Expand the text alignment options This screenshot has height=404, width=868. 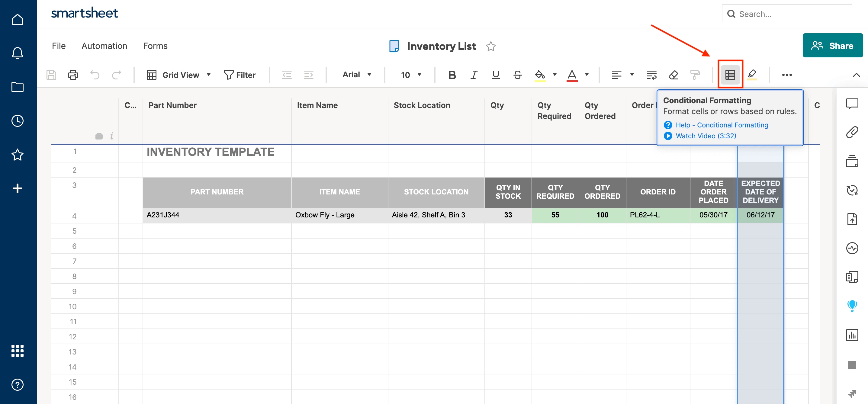[632, 75]
